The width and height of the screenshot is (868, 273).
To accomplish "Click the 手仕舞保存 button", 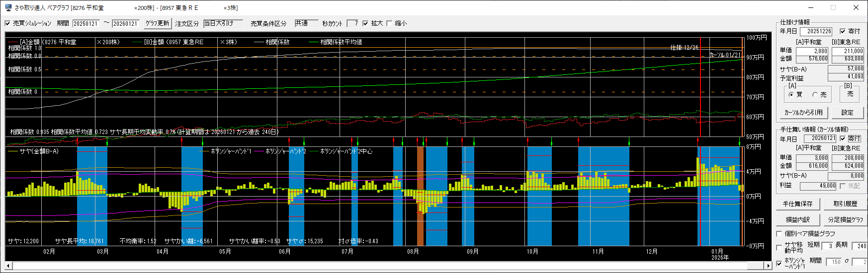I will (797, 204).
